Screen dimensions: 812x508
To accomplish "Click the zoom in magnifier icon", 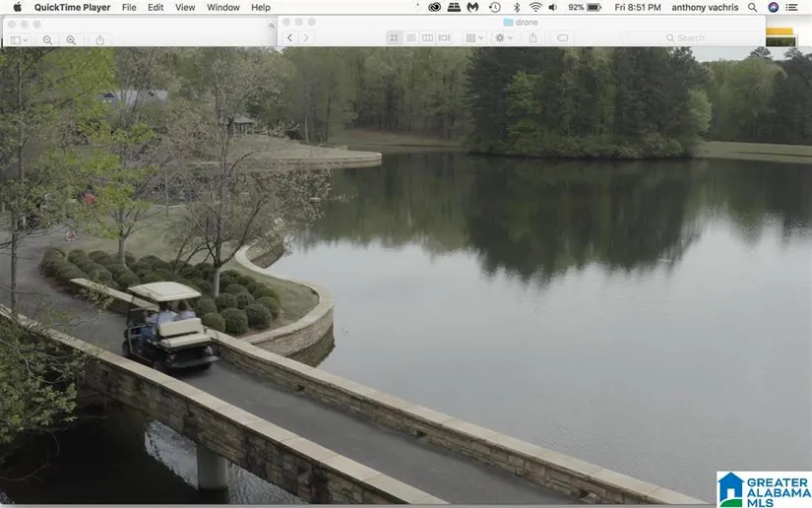I will (71, 39).
